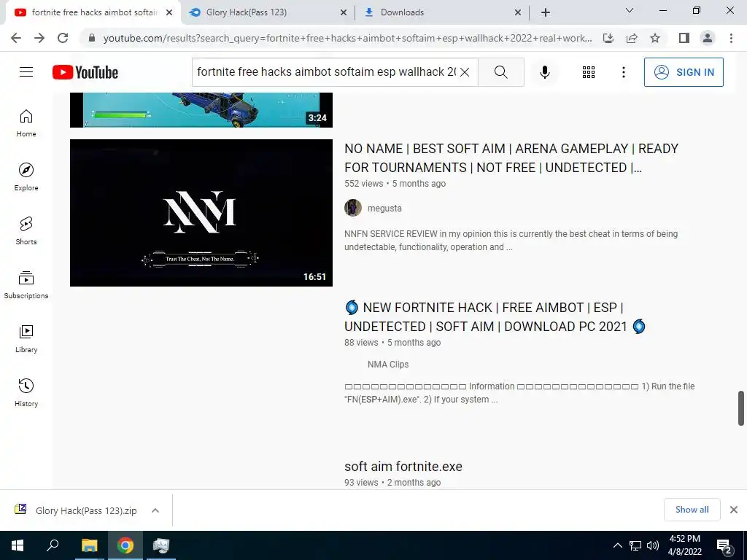Open the network tray icon
Viewport: 747px width, 560px height.
(x=635, y=545)
